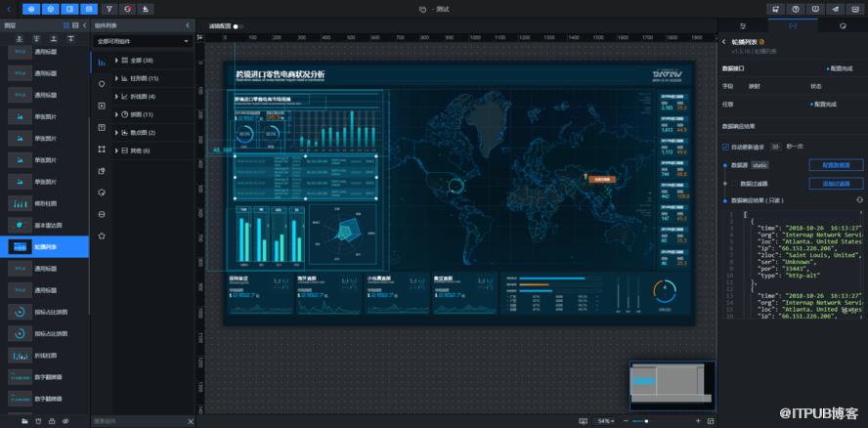Uncheck the 自动更新请求 checkbox
The height and width of the screenshot is (428, 868).
coord(725,147)
